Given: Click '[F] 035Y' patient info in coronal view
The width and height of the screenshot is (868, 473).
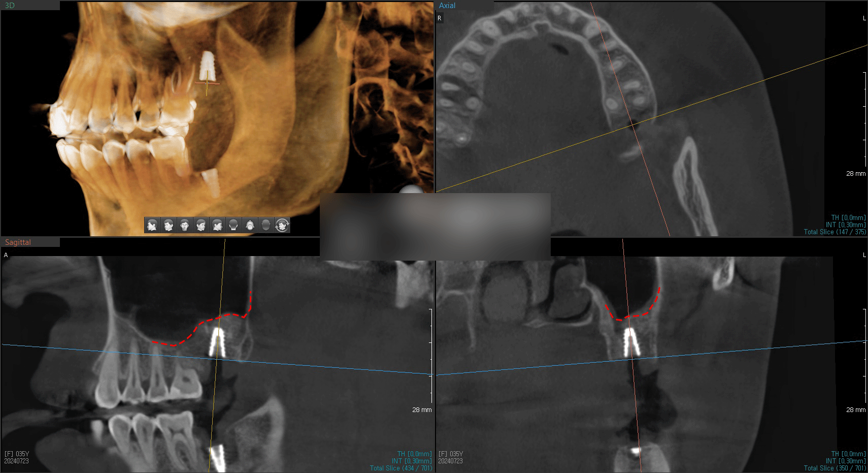Looking at the screenshot, I should coord(451,454).
